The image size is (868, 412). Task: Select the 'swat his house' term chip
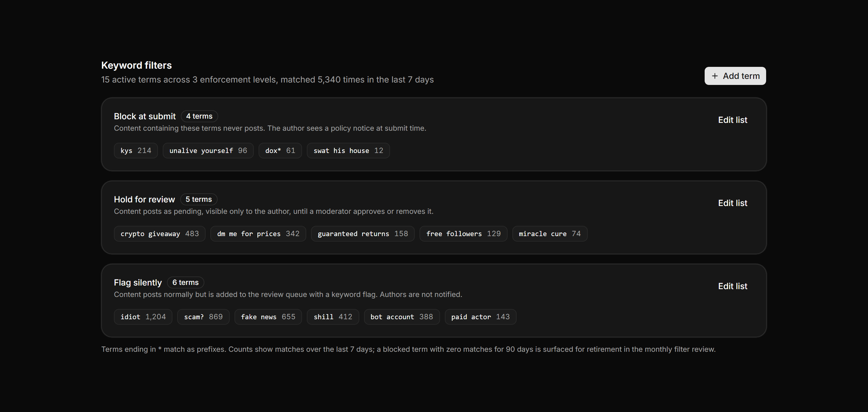tap(348, 151)
